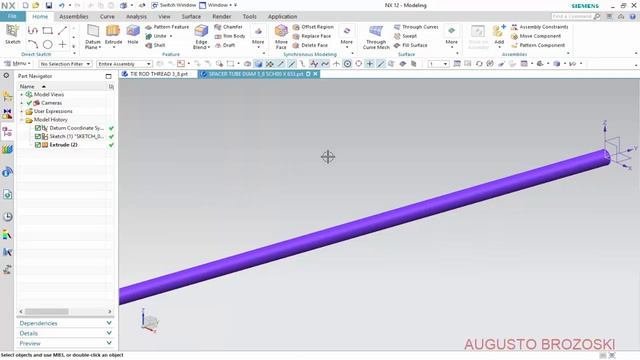This screenshot has width=640, height=360.
Task: Open the View ribbon tab
Action: [164, 16]
